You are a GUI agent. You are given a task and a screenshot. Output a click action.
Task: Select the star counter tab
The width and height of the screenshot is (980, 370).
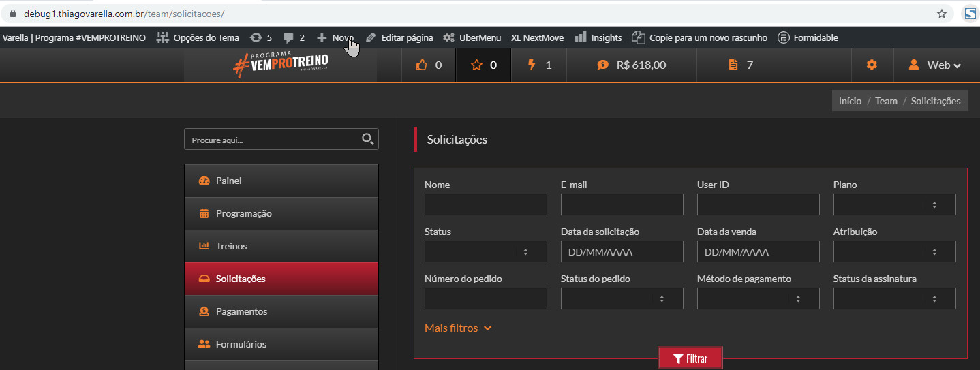point(483,65)
